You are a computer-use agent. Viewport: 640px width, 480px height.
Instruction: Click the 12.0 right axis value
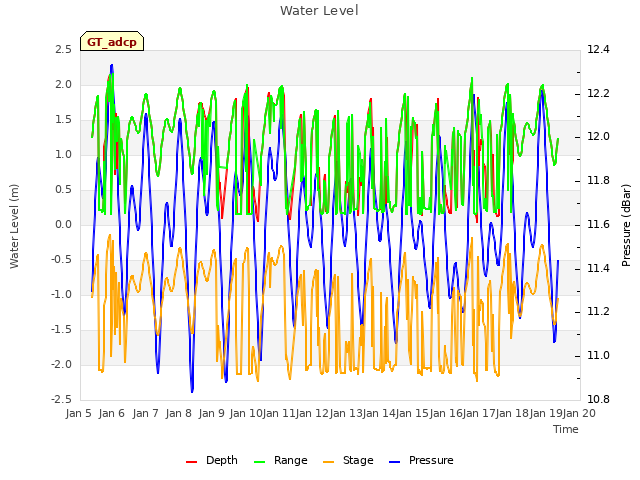[598, 137]
